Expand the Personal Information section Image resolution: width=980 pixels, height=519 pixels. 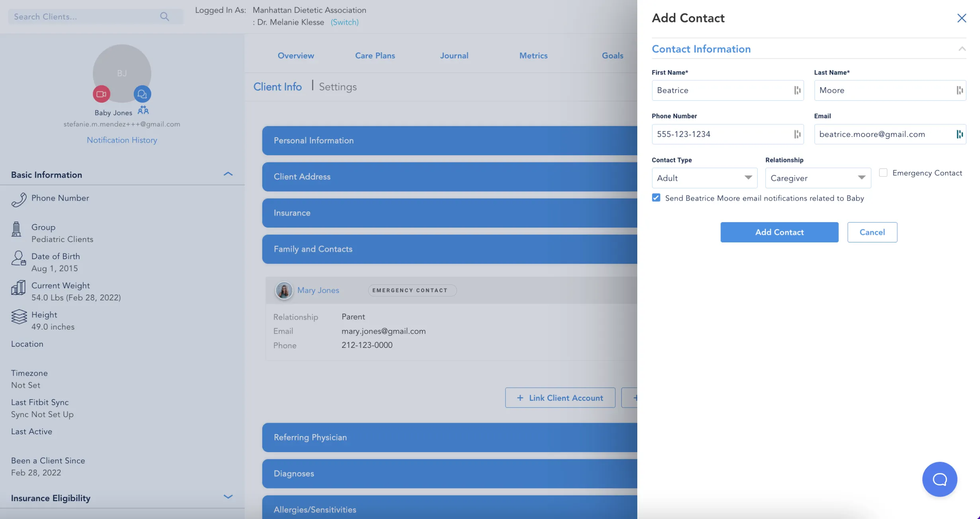pos(449,140)
